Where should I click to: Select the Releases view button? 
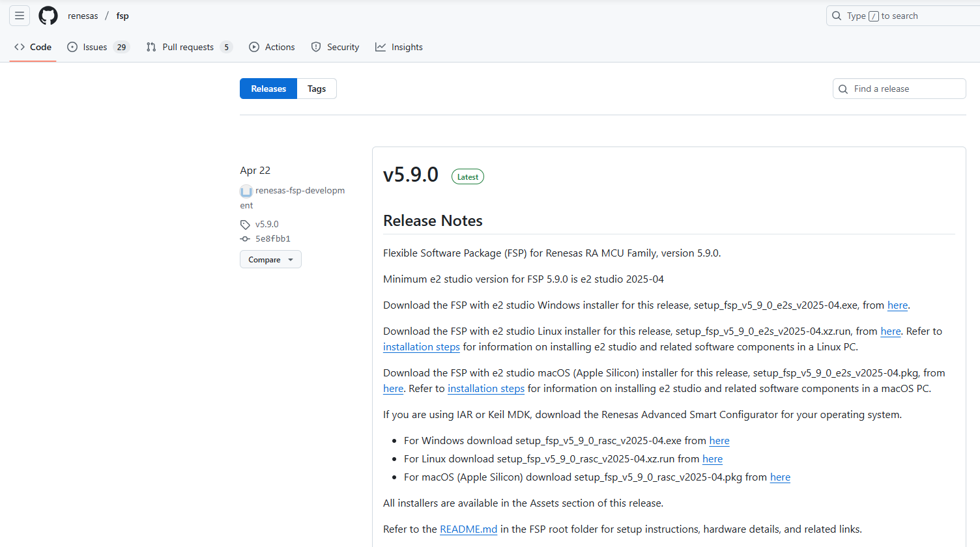[x=268, y=89]
